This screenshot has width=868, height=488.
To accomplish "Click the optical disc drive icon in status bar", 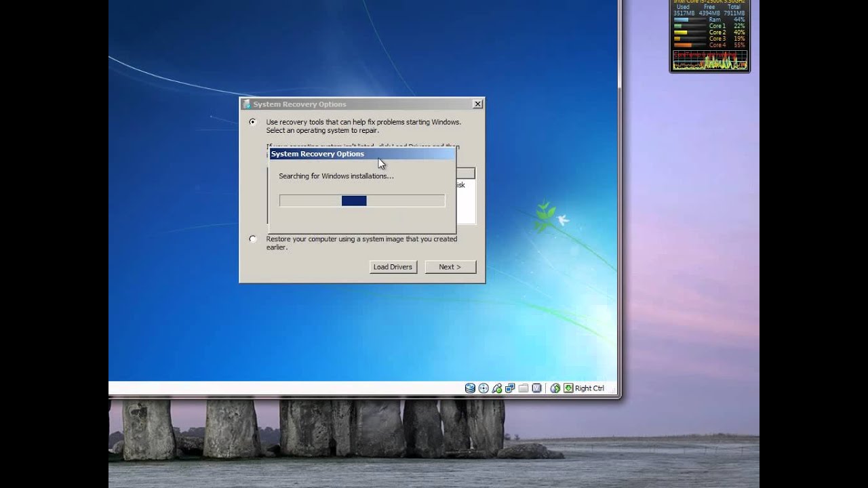I will (x=484, y=388).
